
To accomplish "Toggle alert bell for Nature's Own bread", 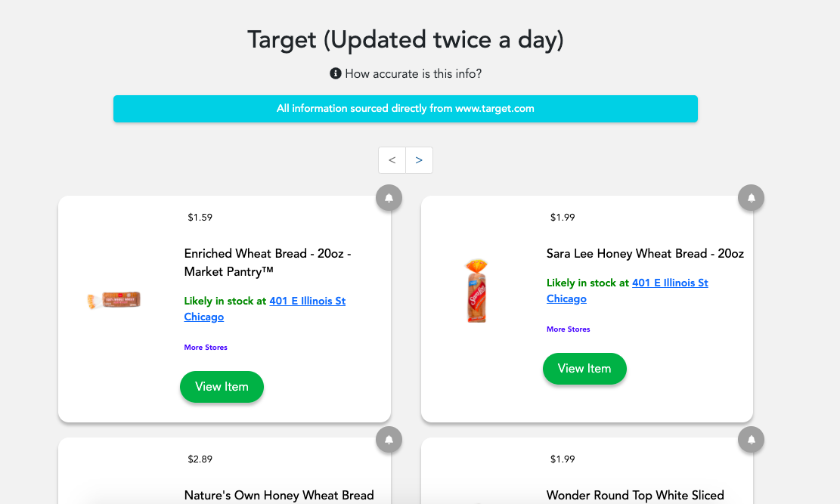I will click(x=389, y=439).
